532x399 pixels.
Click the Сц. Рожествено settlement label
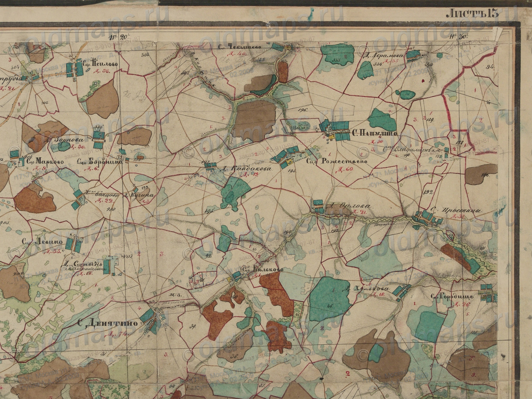tap(337, 161)
